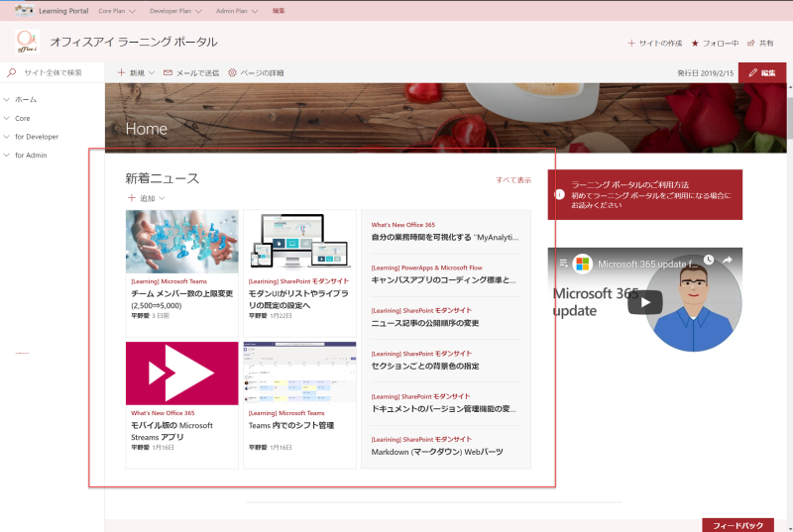Click the 発行日 2019/2/15 text
Viewport: 793px width, 532px height.
coord(705,72)
